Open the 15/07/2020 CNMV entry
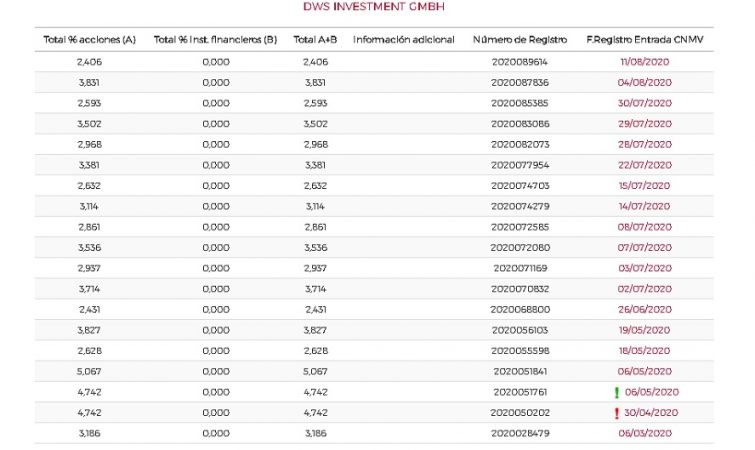 coord(643,185)
